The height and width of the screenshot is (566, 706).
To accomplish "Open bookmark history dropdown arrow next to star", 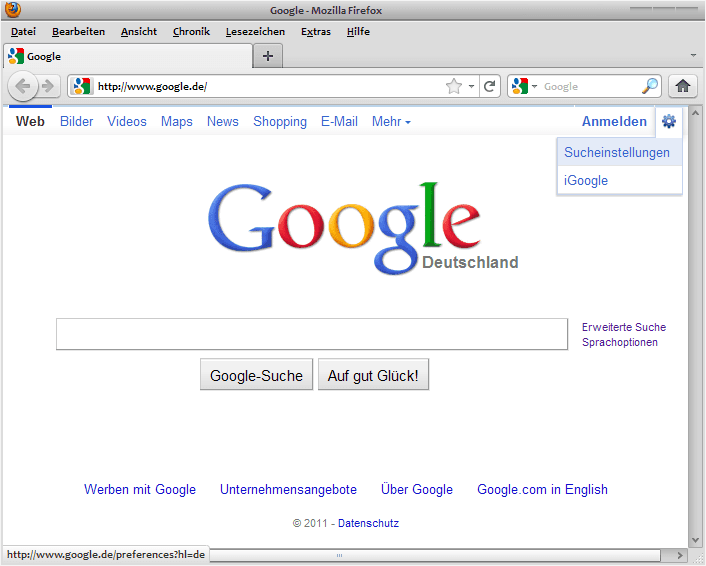I will (471, 86).
